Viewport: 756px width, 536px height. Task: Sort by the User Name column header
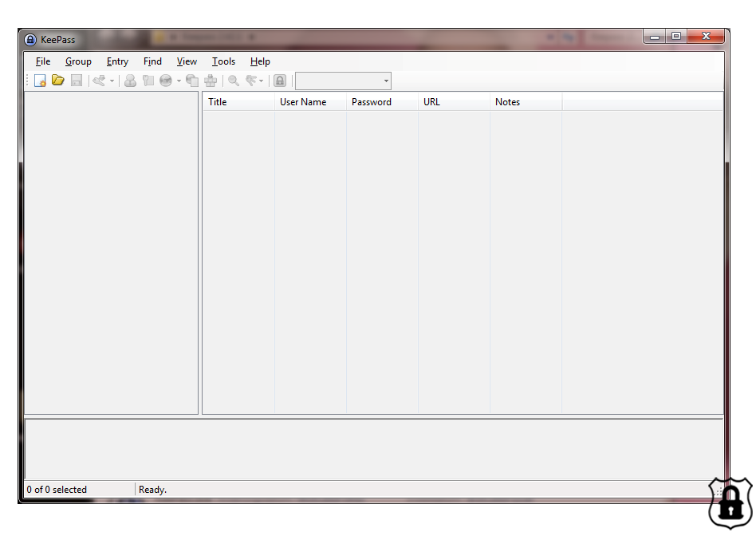(310, 102)
